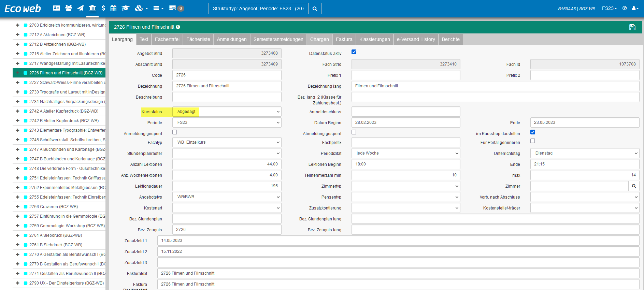Switch to the Semesteranmeldungen tab
This screenshot has height=290, width=644.
(278, 39)
